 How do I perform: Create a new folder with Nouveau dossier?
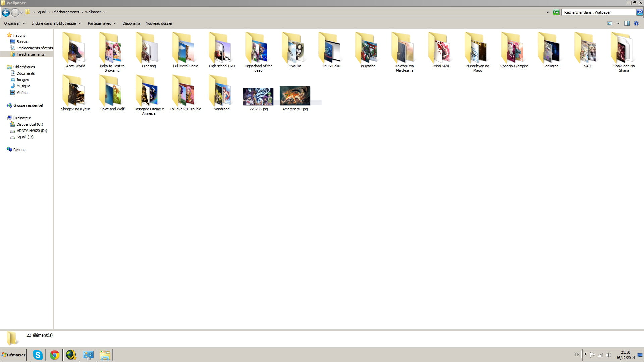pos(159,23)
